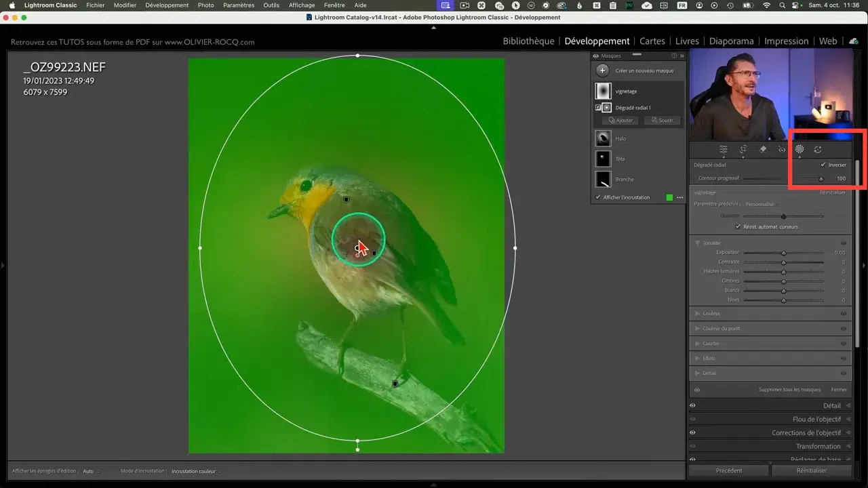Open the Paramètres menu

click(239, 5)
